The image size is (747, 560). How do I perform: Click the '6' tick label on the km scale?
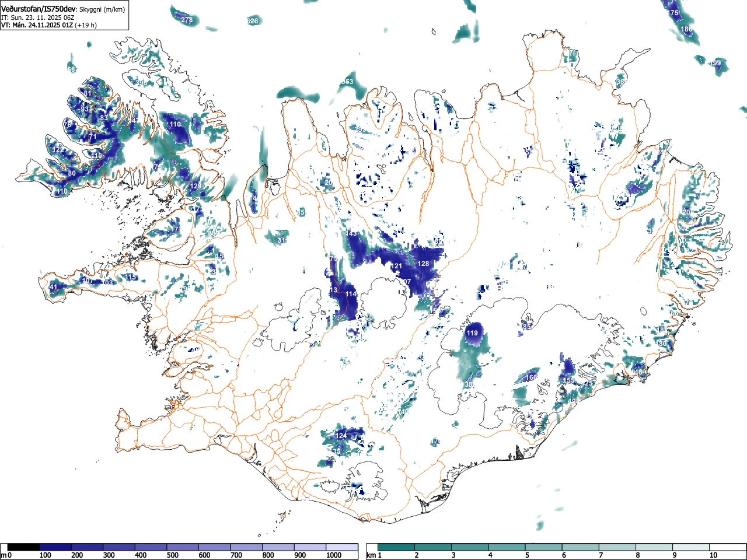tap(564, 555)
